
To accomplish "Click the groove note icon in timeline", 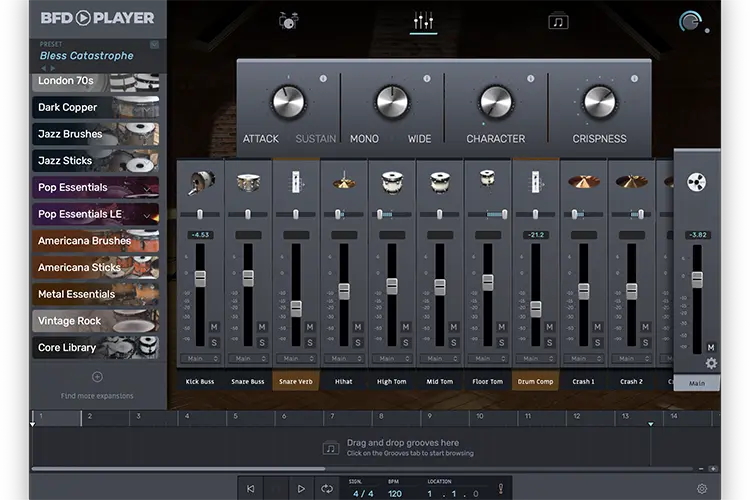I will 331,448.
